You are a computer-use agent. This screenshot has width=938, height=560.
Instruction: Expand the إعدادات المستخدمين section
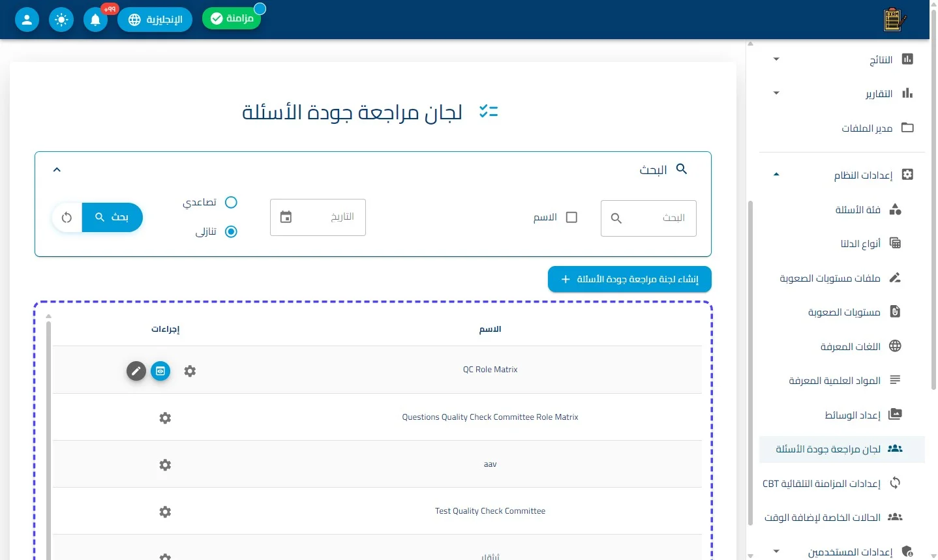pos(776,552)
